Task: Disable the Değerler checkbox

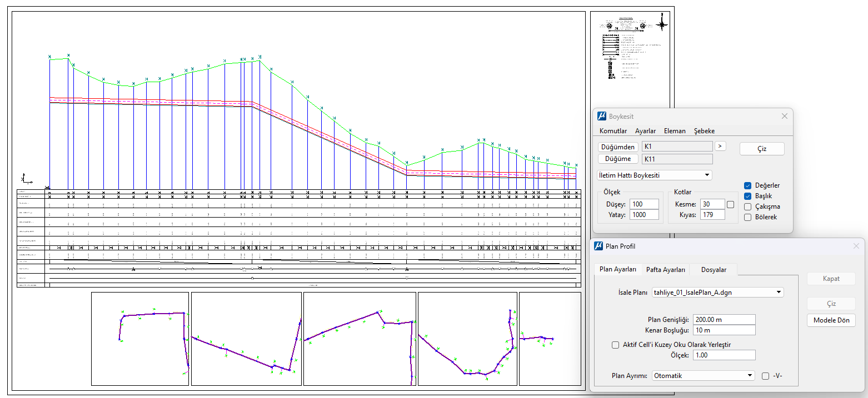Action: point(748,185)
